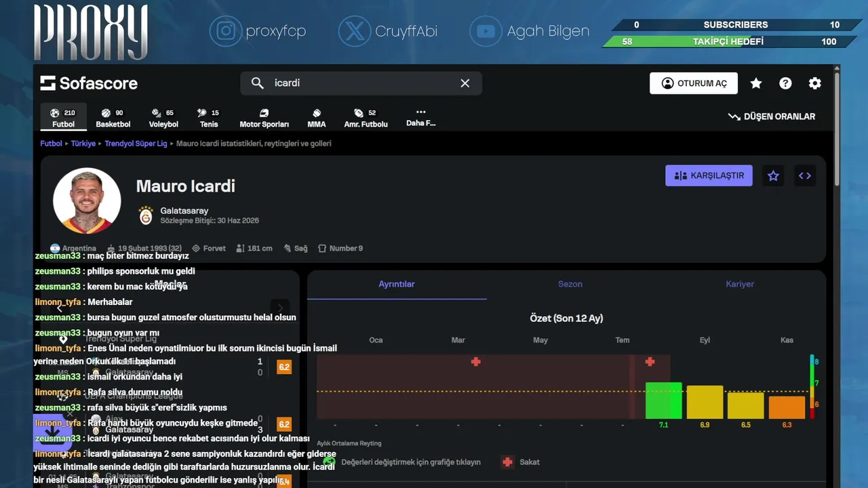Go to Futbol breadcrumb link
The width and height of the screenshot is (868, 488).
51,144
